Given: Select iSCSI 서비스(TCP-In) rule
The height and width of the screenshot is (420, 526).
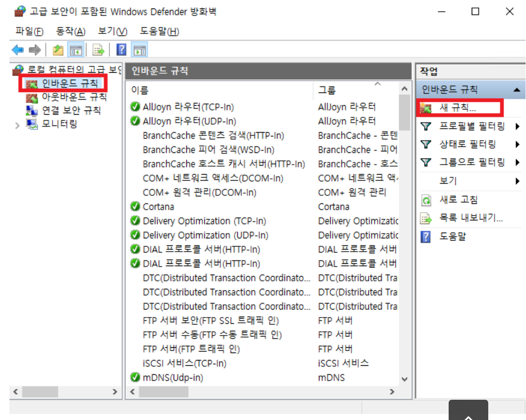Looking at the screenshot, I should (x=184, y=363).
